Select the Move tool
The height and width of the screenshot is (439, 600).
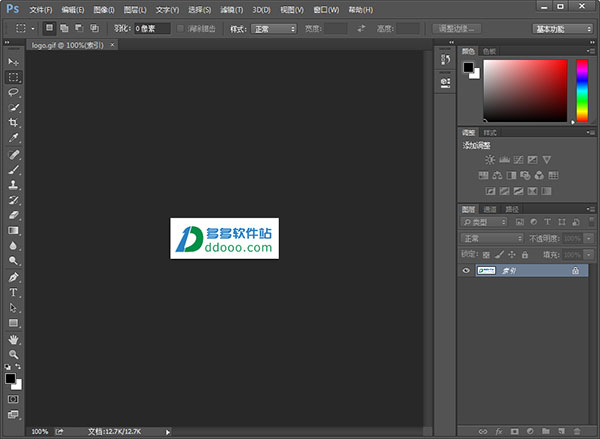click(13, 62)
